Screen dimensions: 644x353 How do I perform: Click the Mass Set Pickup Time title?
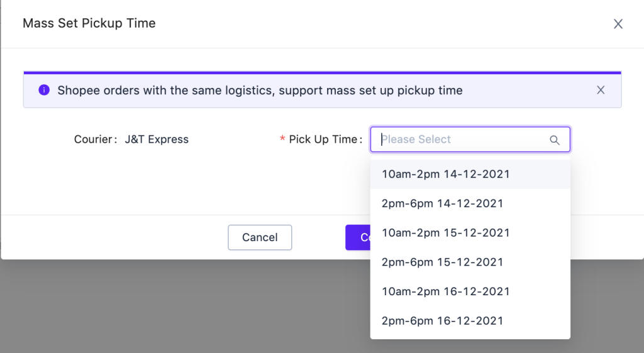[89, 23]
